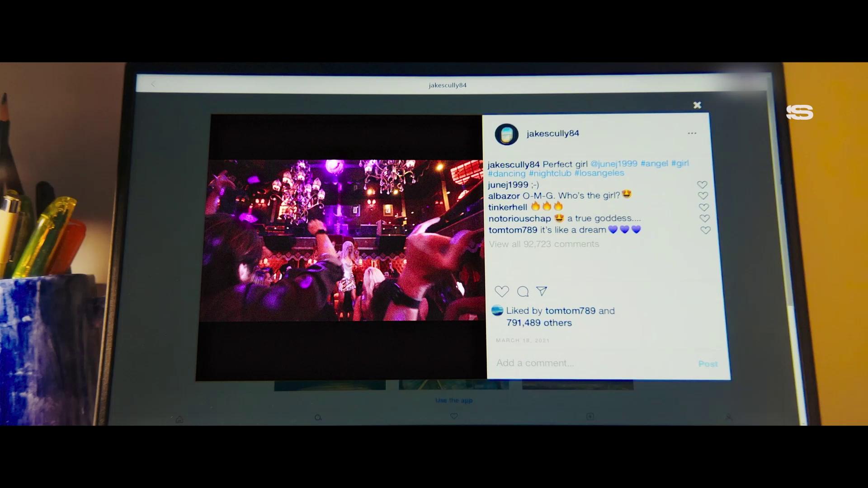Open the #nightclub hashtag
The height and width of the screenshot is (488, 868).
(x=550, y=174)
